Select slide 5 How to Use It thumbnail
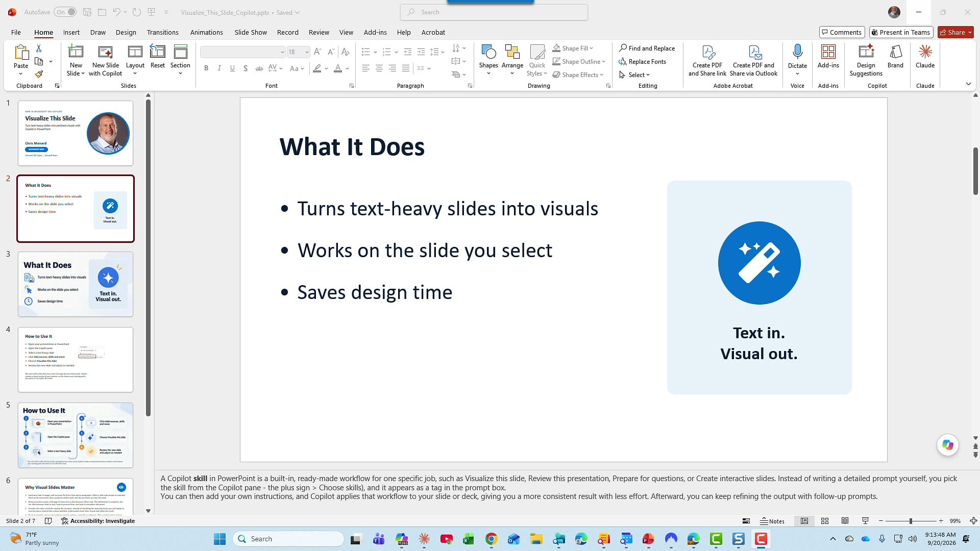The image size is (980, 551). point(76,435)
